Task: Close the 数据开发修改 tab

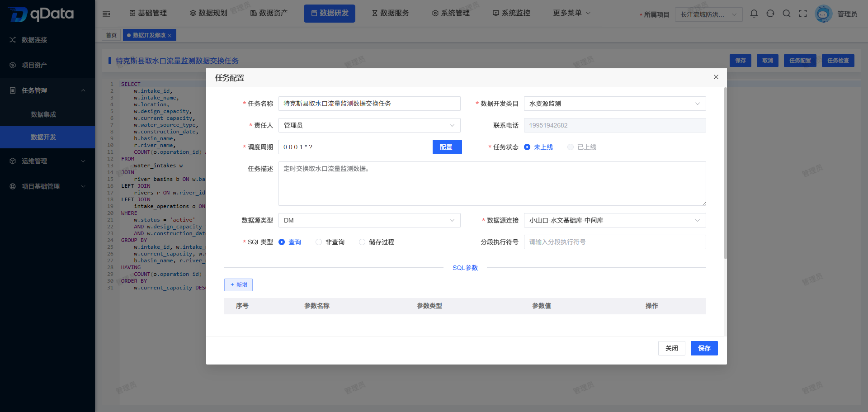Action: coord(170,36)
